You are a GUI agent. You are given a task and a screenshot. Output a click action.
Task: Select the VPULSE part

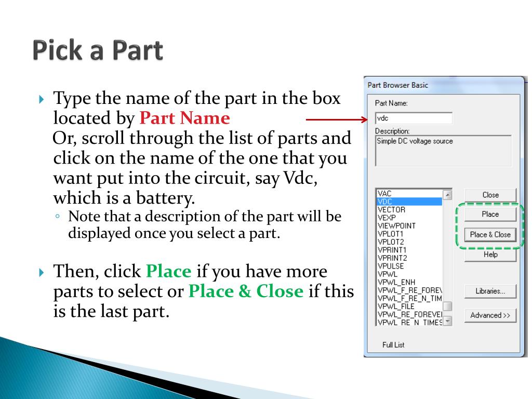tap(409, 266)
